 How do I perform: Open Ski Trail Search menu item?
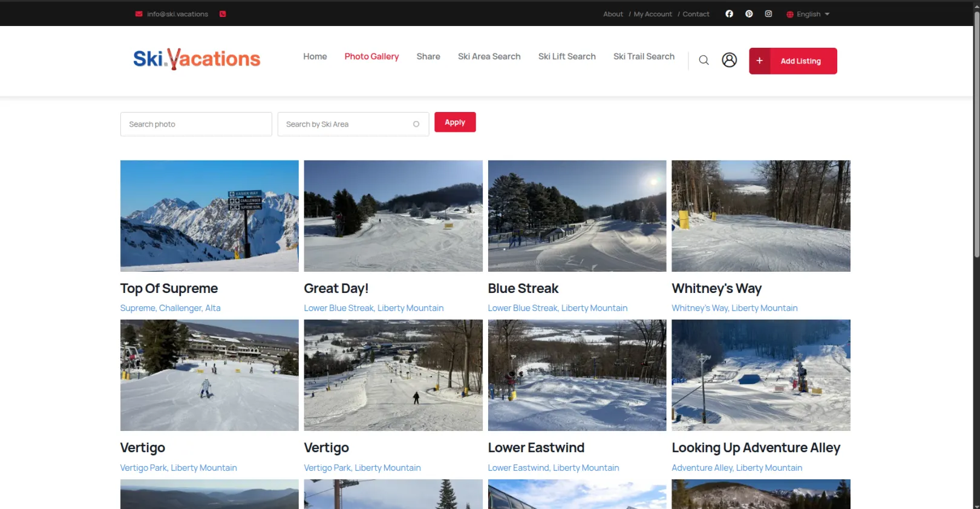click(644, 56)
